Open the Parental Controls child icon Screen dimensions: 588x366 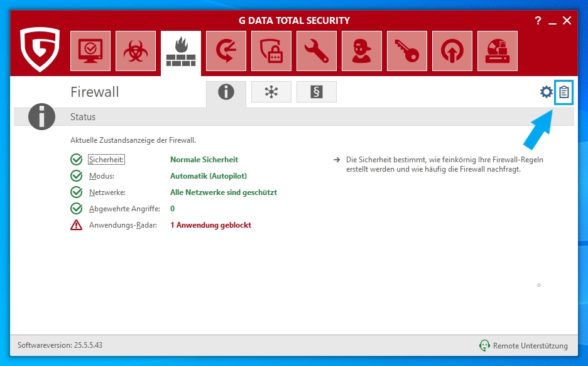(x=362, y=51)
